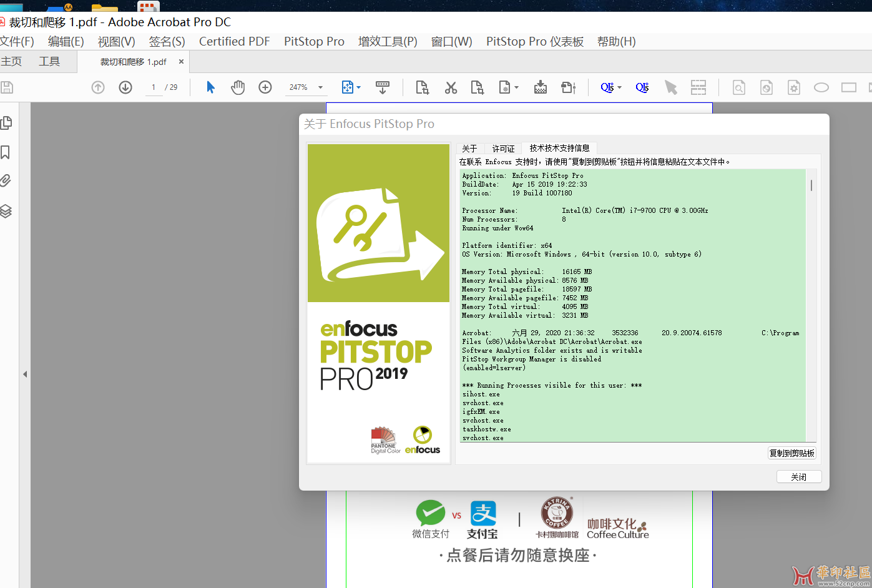
Task: Open the 视图(V) menu
Action: click(117, 41)
